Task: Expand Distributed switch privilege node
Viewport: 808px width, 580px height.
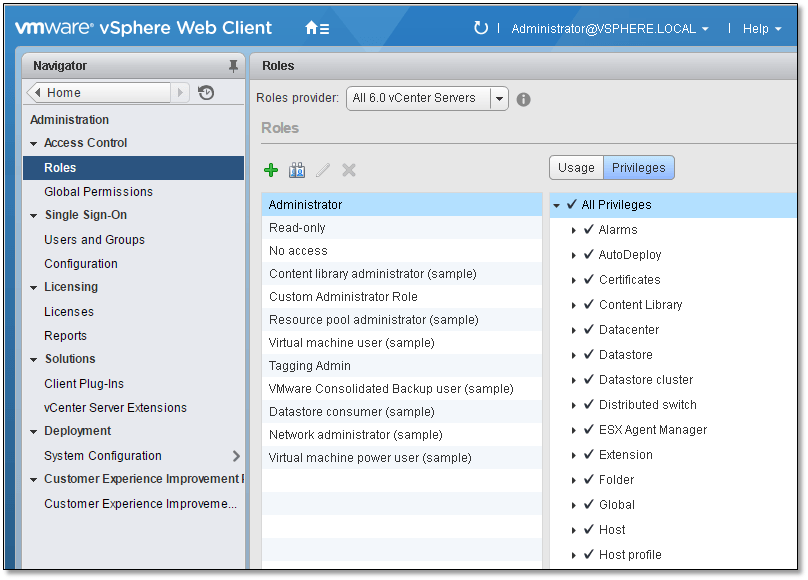Action: 573,405
